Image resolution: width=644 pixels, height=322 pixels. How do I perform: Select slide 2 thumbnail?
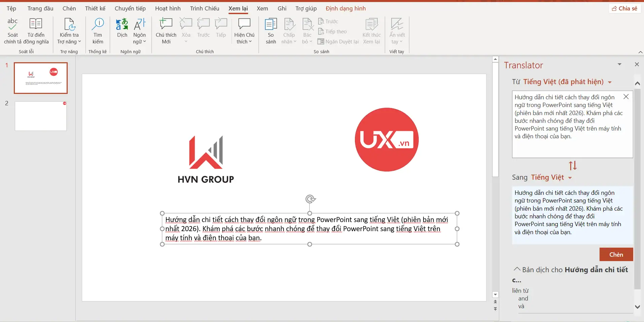click(41, 116)
